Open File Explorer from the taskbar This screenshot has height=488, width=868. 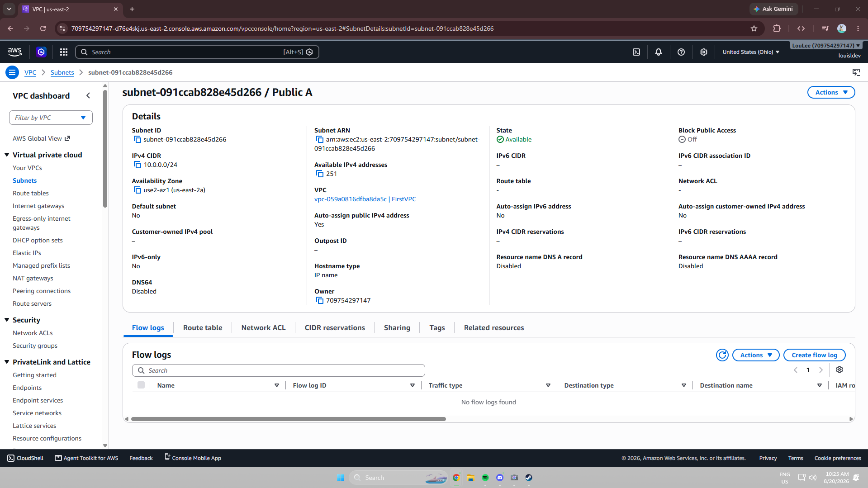[471, 478]
